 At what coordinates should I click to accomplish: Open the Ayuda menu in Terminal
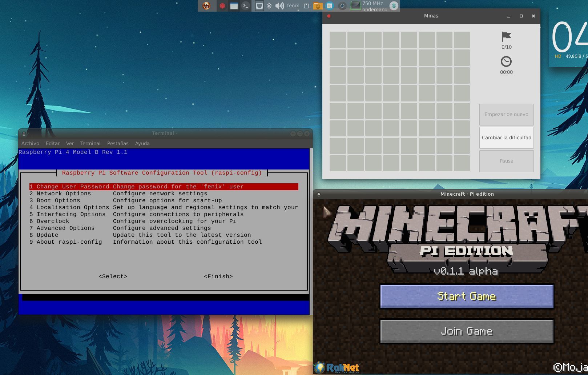point(142,143)
